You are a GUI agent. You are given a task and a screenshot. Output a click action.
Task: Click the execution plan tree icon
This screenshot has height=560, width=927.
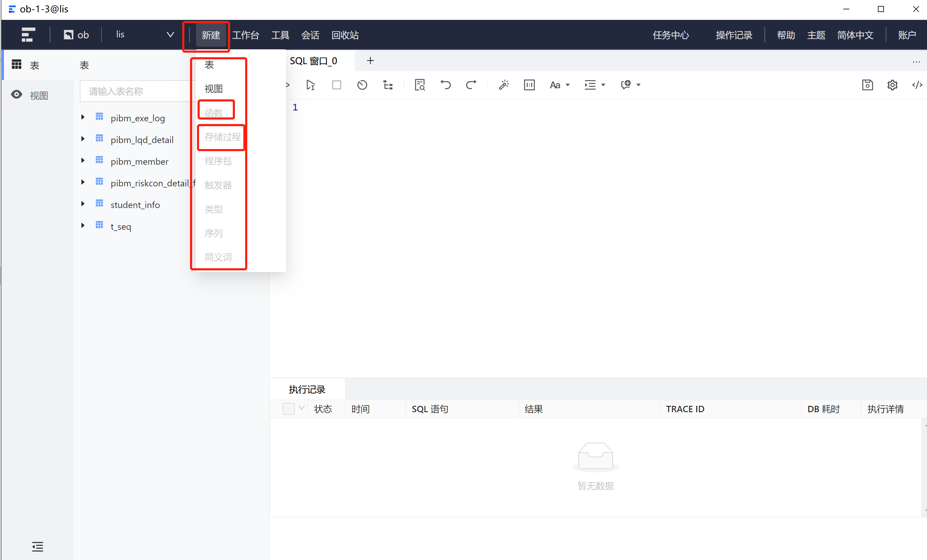pos(388,85)
